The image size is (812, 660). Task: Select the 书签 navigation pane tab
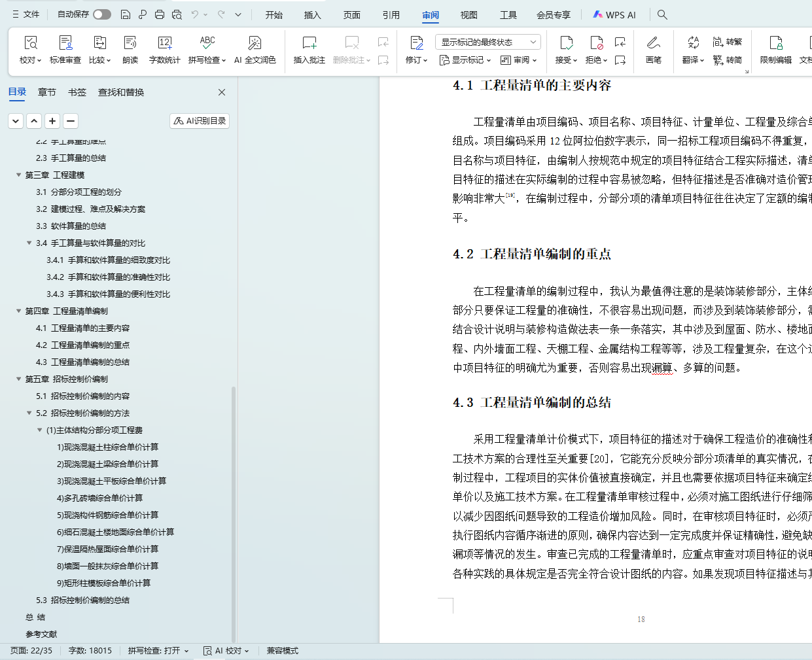(77, 92)
